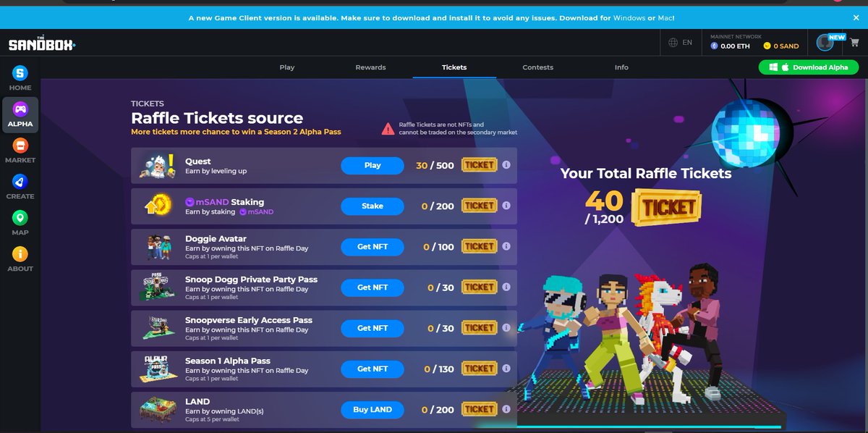Switch to the Play tab
This screenshot has width=868, height=433.
[x=287, y=67]
